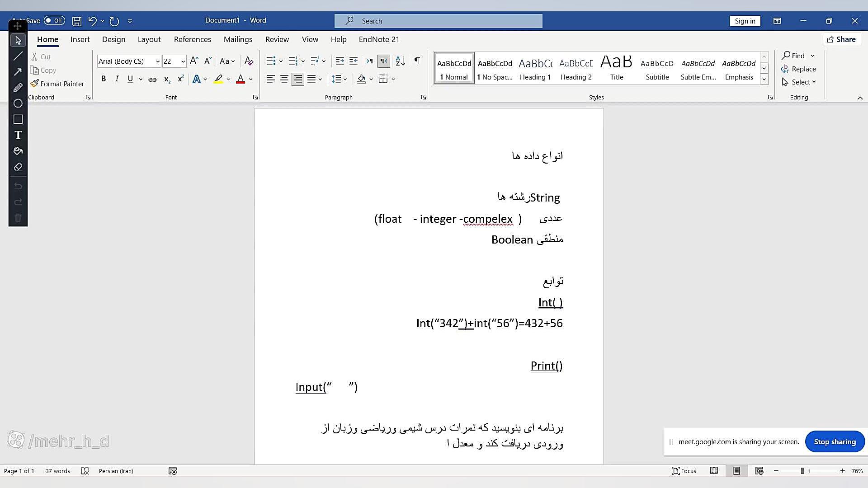Viewport: 868px width, 488px height.
Task: Switch to Web Layout view icon
Action: 759,471
